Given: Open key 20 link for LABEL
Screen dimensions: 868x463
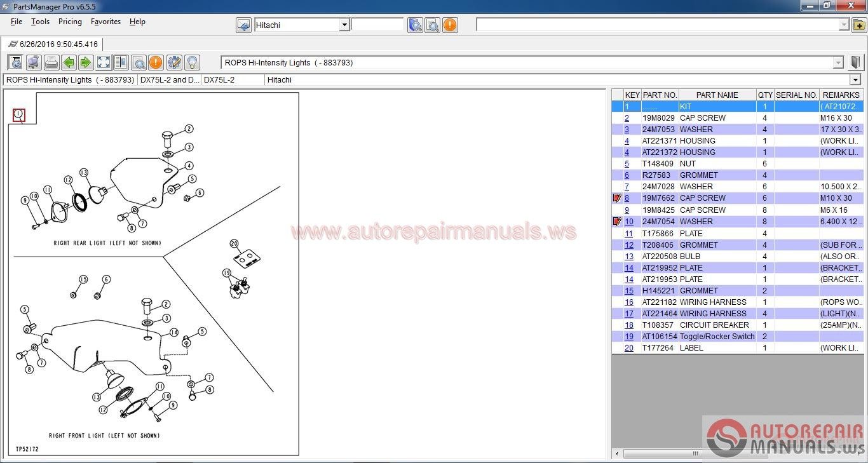Looking at the screenshot, I should tap(629, 348).
